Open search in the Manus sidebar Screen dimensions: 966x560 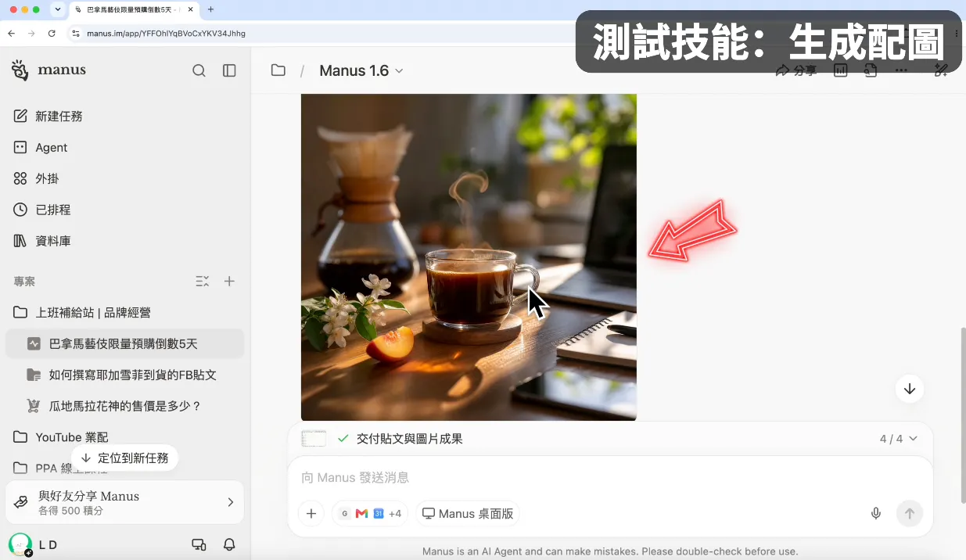tap(199, 70)
